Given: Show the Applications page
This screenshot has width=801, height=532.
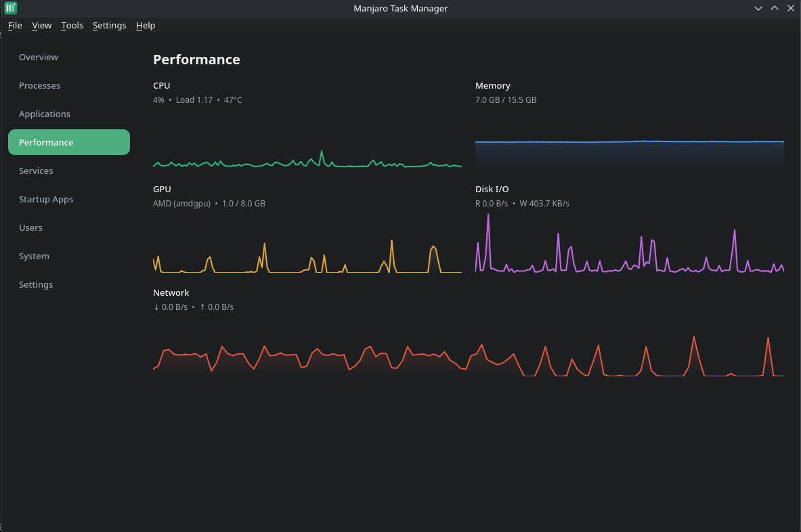Looking at the screenshot, I should 69,114.
